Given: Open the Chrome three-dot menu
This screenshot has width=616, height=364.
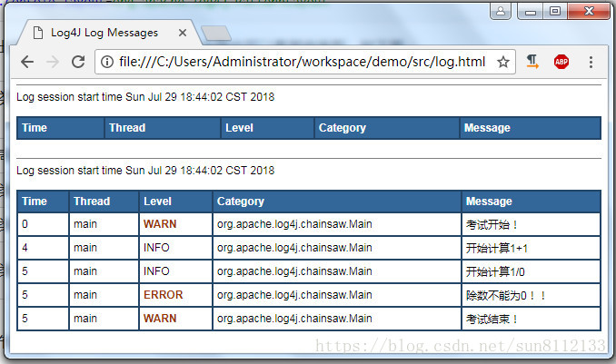Looking at the screenshot, I should click(x=591, y=62).
